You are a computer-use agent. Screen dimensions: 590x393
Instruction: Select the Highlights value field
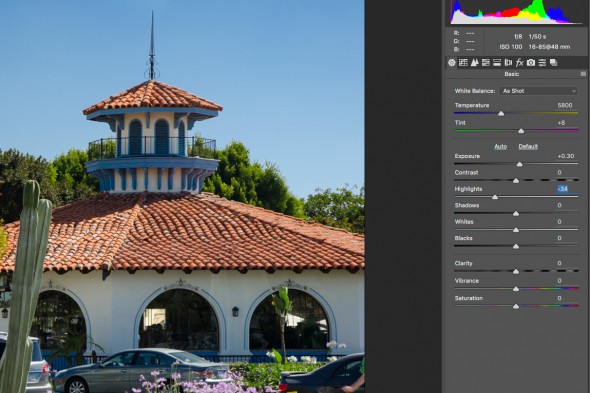point(563,189)
